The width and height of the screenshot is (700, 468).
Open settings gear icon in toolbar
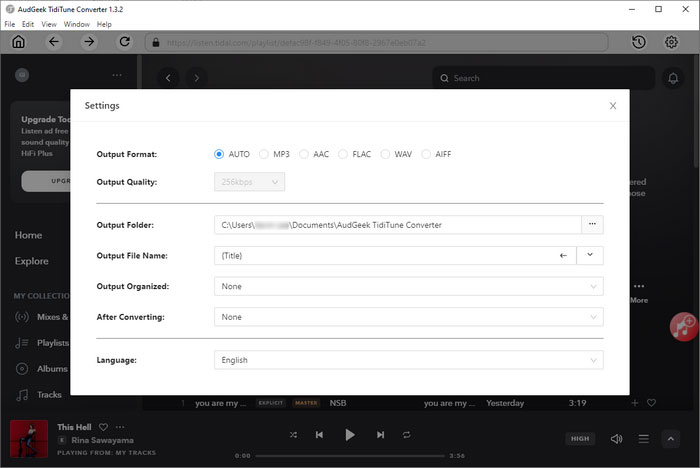671,42
